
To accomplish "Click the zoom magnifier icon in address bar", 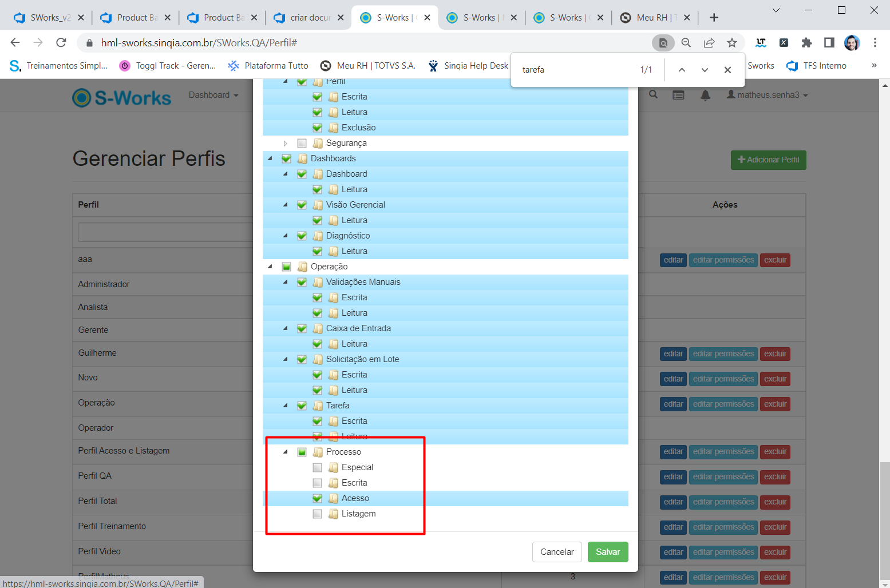I will 686,42.
